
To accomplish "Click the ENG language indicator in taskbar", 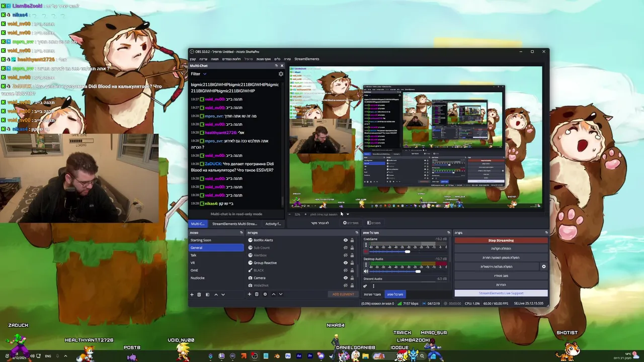I will pos(48,356).
